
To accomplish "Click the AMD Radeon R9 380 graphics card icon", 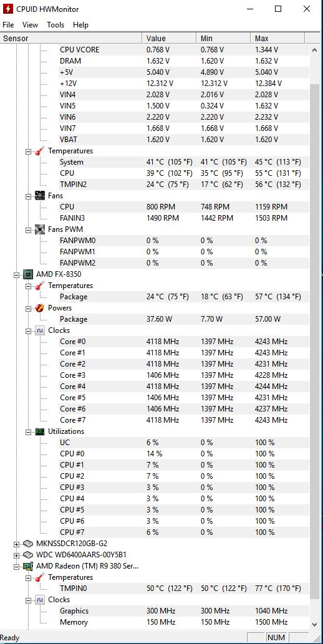I will [x=28, y=566].
